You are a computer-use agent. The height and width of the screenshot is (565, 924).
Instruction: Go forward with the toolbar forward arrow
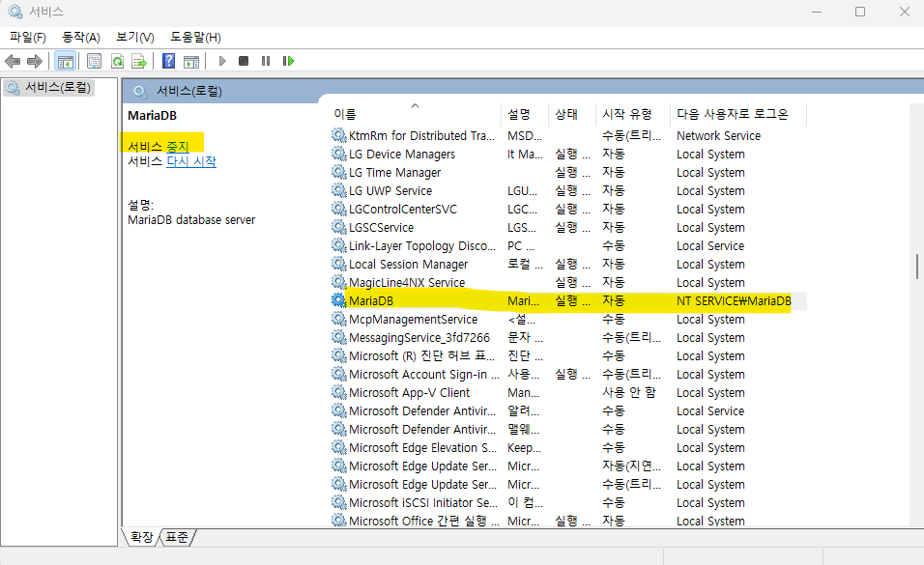(x=35, y=61)
